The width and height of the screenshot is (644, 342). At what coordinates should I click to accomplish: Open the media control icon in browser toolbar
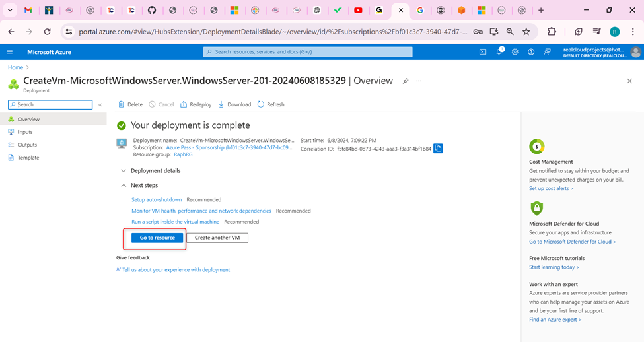click(596, 32)
